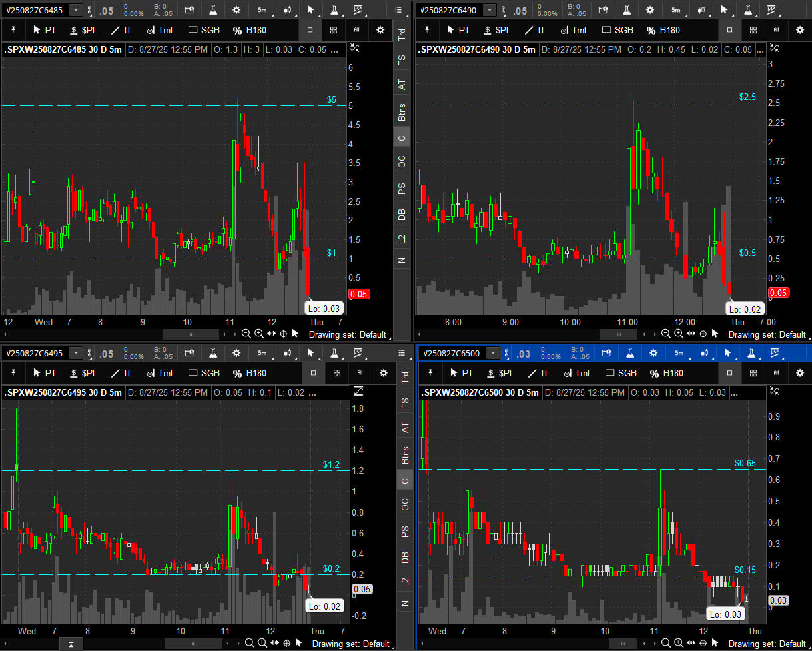Screen dimensions: 812x651
Task: Open symbol dropdown for the C6485 chart
Action: click(76, 10)
